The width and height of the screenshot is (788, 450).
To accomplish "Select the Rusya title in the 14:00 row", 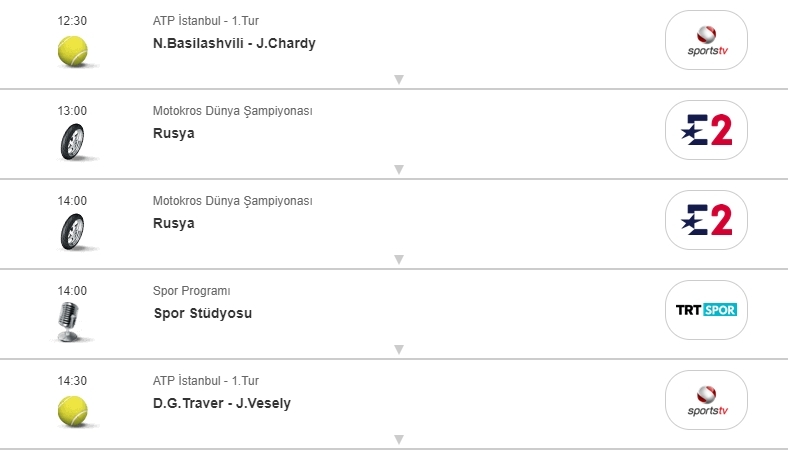I will tap(173, 223).
